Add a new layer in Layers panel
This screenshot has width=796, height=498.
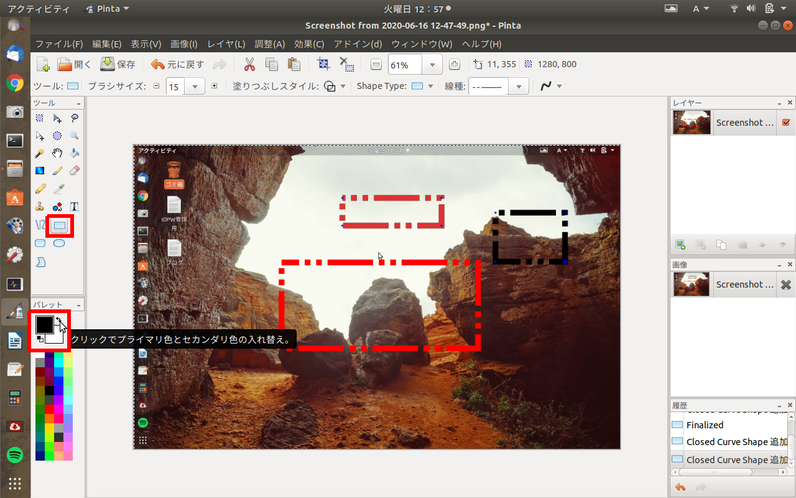tap(680, 245)
